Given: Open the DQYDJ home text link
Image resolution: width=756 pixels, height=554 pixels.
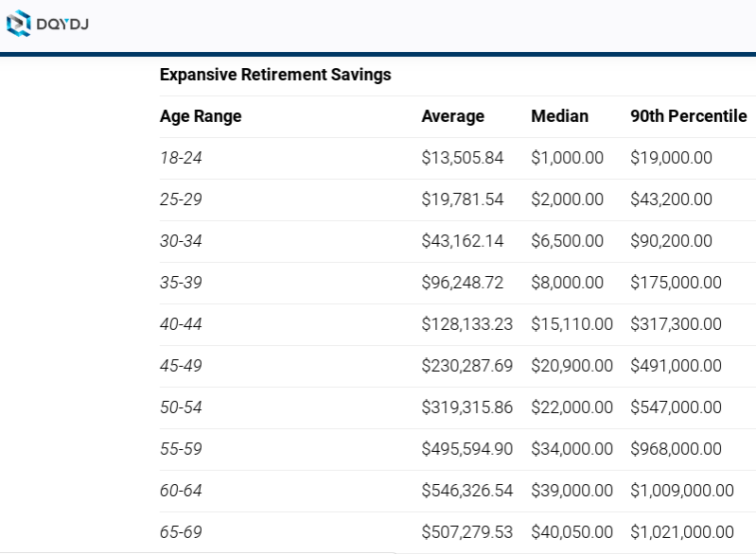Looking at the screenshot, I should click(x=63, y=25).
